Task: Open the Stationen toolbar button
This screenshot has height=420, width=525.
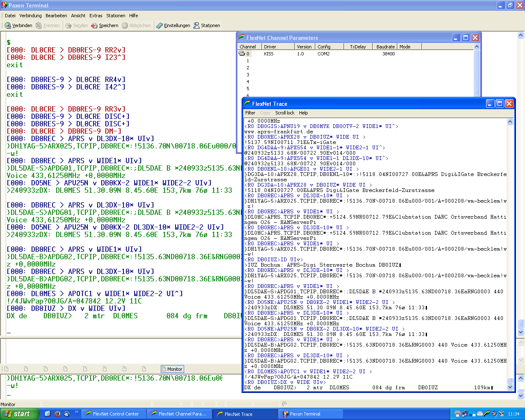Action: coord(207,25)
